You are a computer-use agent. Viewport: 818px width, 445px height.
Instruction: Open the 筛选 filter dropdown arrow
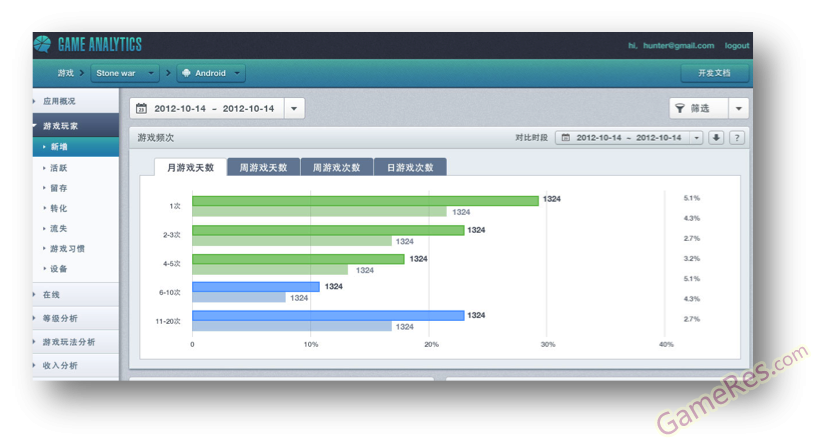click(739, 109)
